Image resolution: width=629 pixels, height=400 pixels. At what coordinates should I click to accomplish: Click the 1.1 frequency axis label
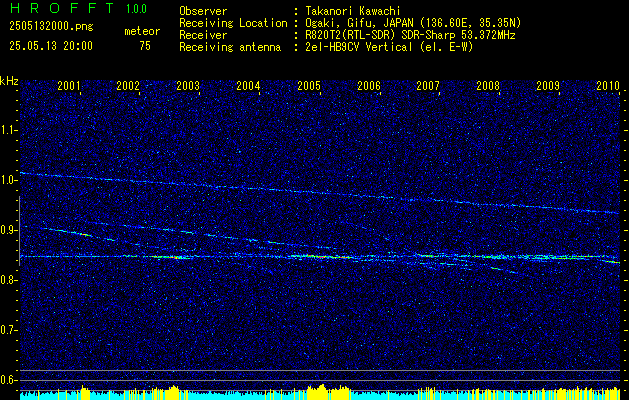[8, 130]
